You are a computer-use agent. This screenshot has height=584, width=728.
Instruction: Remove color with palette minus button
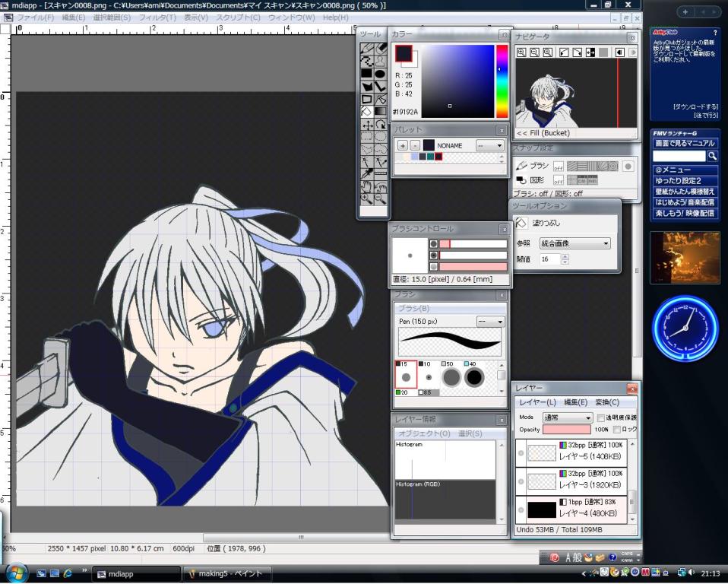pos(415,145)
